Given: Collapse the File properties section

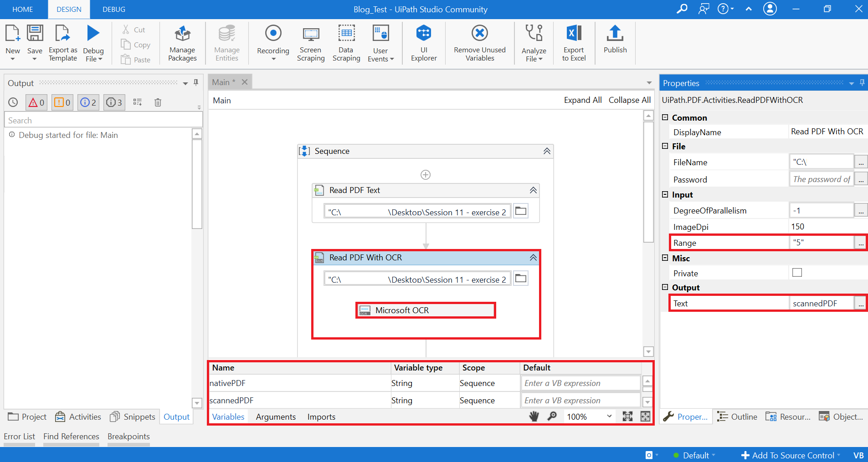Looking at the screenshot, I should click(665, 146).
